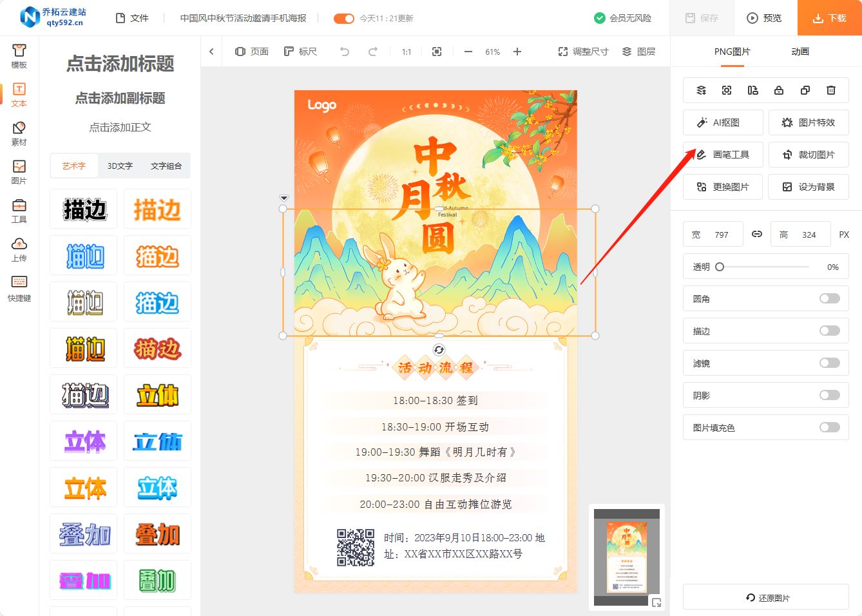Screen dimensions: 862x616
Task: Click the layer order icon in properties
Action: [x=702, y=90]
